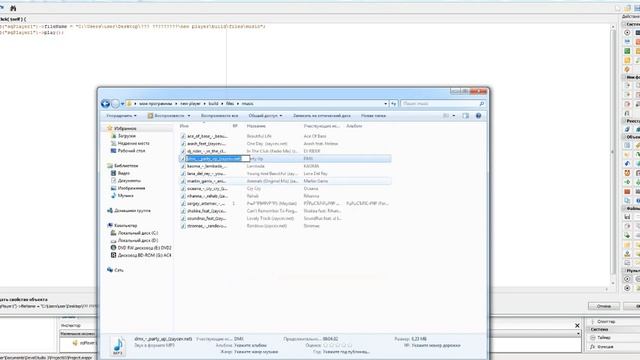Screen dimensions: 640x360
Task: Open the Общий доступ dropdown
Action: (265, 116)
